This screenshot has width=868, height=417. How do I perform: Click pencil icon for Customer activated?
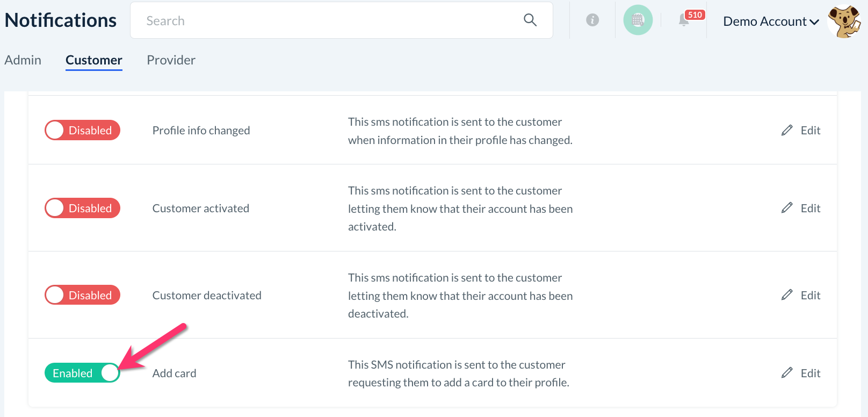(787, 208)
